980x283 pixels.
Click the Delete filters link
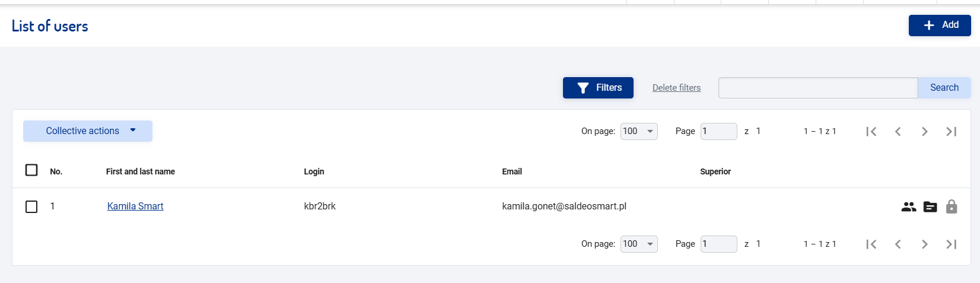[676, 88]
